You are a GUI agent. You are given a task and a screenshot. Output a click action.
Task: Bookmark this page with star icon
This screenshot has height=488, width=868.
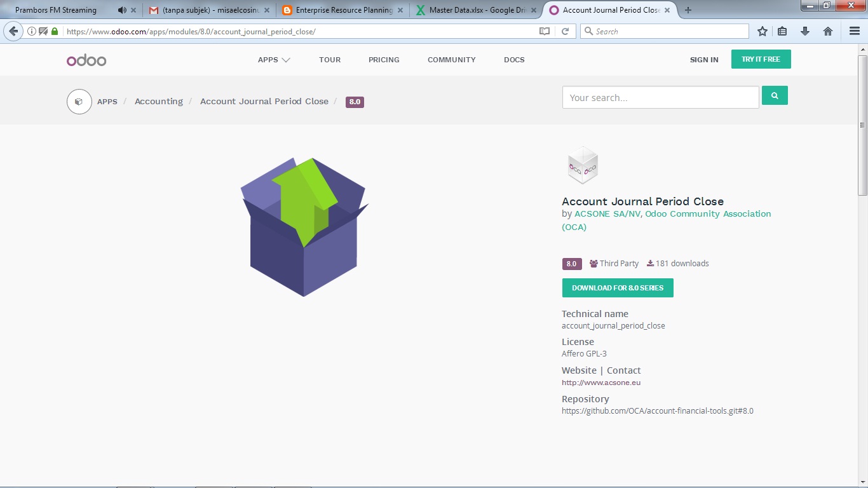click(763, 31)
